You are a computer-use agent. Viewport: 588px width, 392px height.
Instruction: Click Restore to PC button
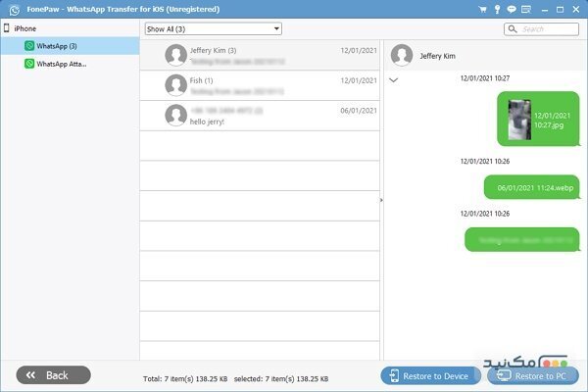533,375
